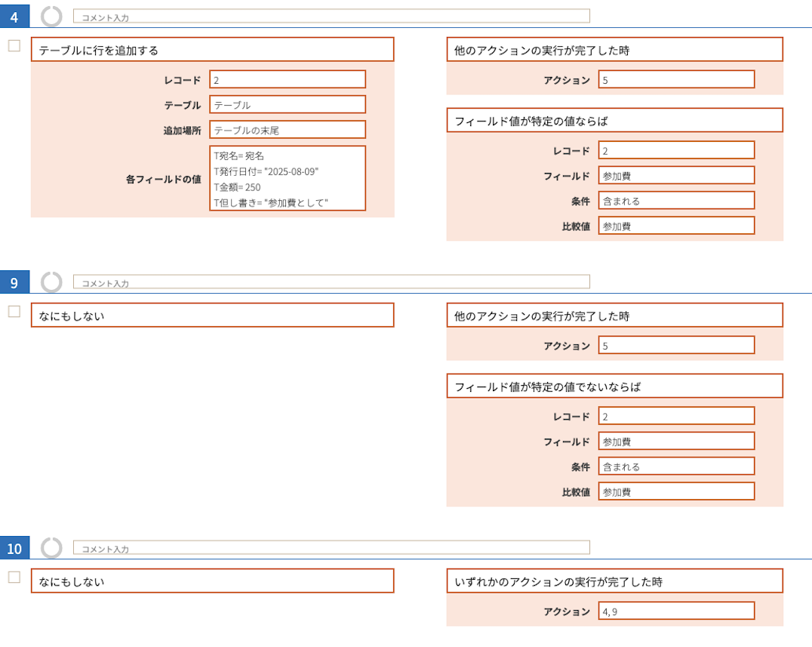Click the comment input field of action 10
The width and height of the screenshot is (812, 647).
(331, 547)
